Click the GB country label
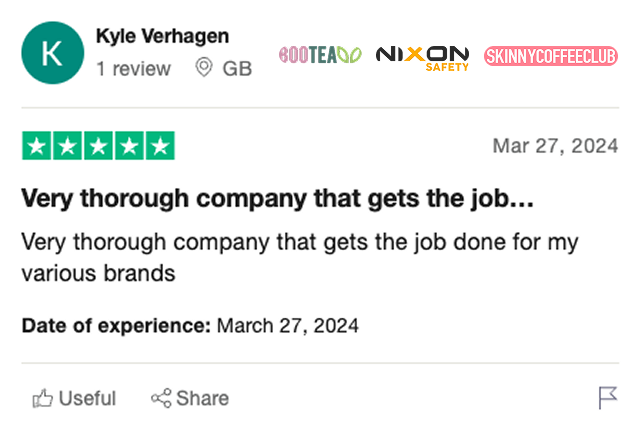 point(237,69)
